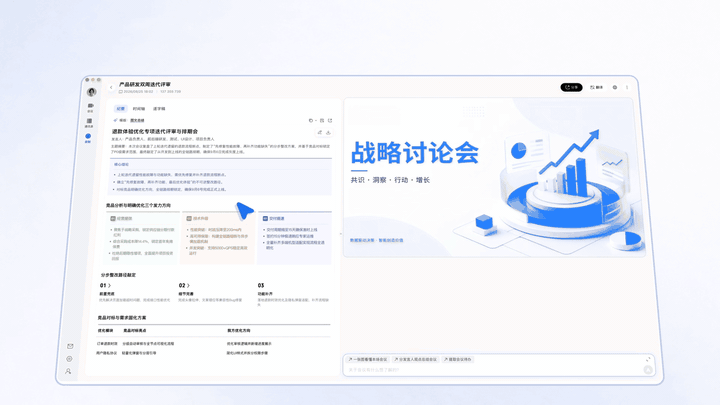Screen dimensions: 720x405
Task: Click the yellow minimize window dot
Action: [93, 80]
